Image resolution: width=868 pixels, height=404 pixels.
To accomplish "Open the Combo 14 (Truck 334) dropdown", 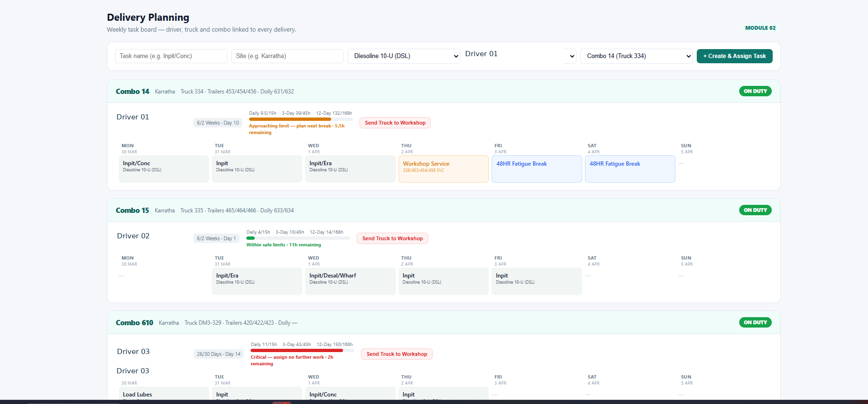I will tap(636, 56).
